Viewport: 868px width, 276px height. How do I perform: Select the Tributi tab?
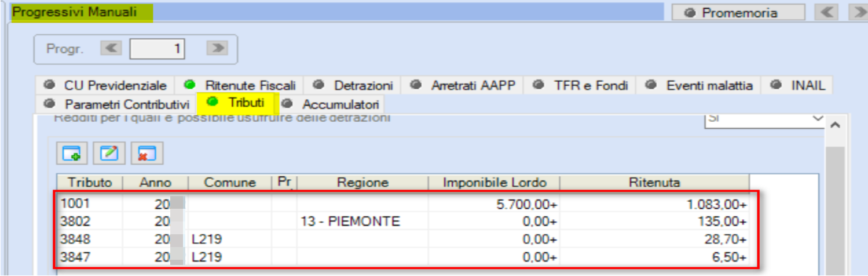click(238, 103)
